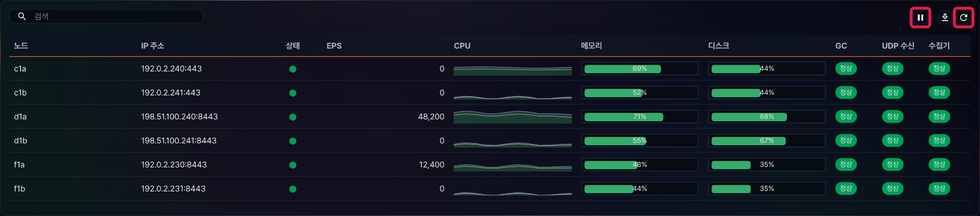Viewport: 980px width, 216px height.
Task: Click the 수집기 정상 badge for f1b
Action: pyautogui.click(x=939, y=189)
